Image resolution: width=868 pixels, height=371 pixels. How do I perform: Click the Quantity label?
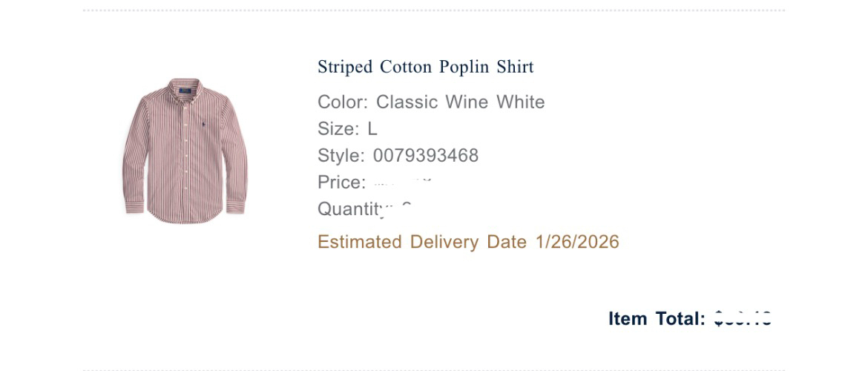352,209
